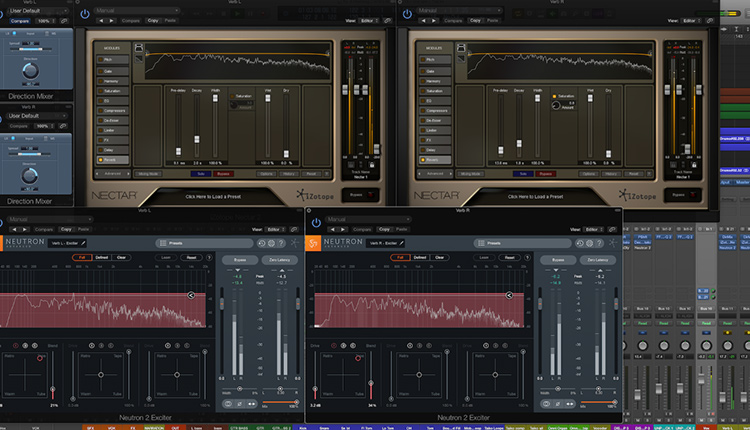Select Delay module in Verb R Nectar
This screenshot has width=750, height=430.
click(x=435, y=150)
